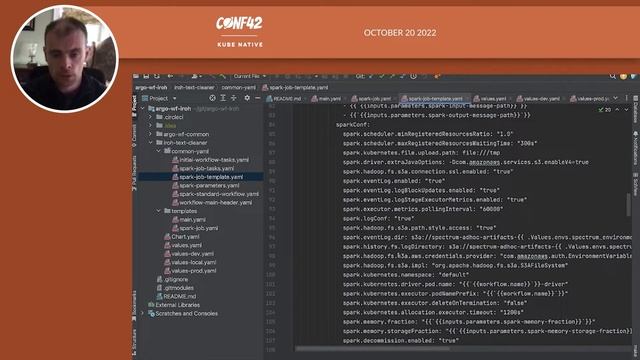Switch to the values-dev.yaml editor tab
640x360 pixels.
[538, 99]
